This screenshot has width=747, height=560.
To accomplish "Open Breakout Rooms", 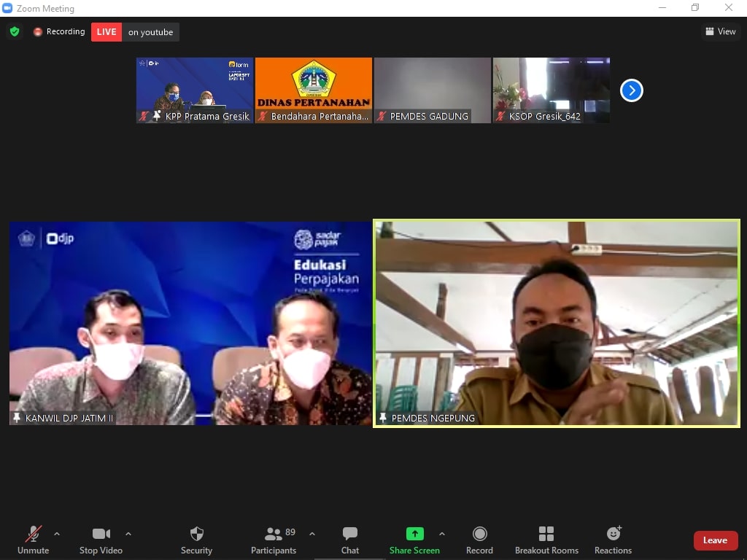I will [546, 540].
